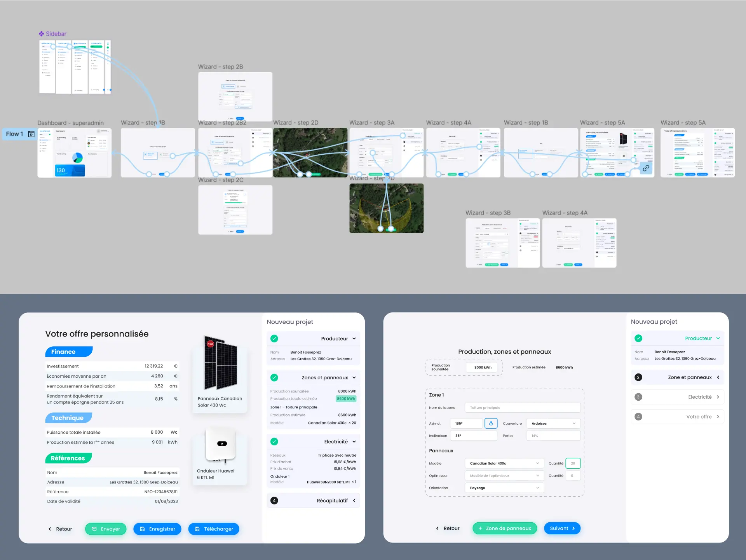This screenshot has height=560, width=746.
Task: Open the Ardoises couverture dropdown
Action: (553, 424)
